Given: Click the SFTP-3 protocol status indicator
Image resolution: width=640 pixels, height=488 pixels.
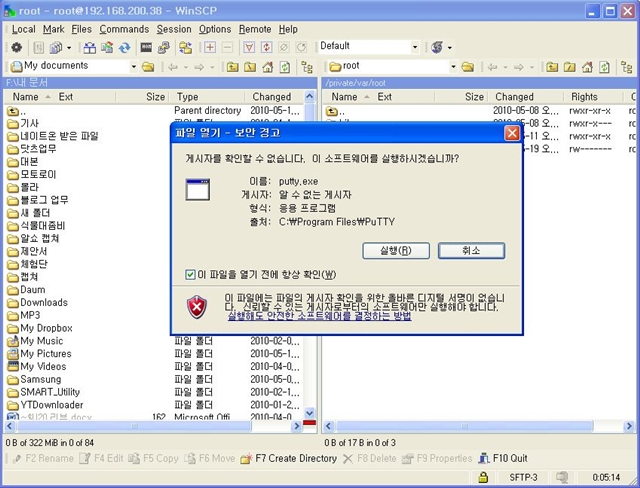Looking at the screenshot, I should click(x=523, y=477).
